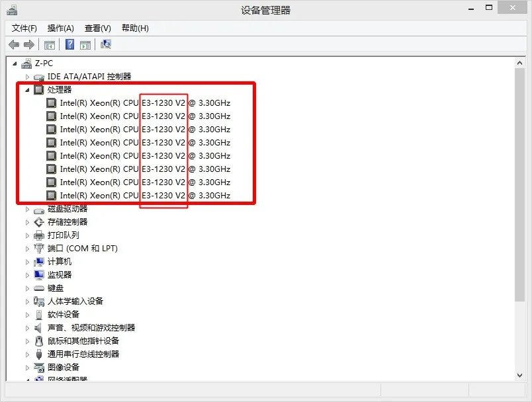Collapse the 处理器 processors category

point(27,90)
